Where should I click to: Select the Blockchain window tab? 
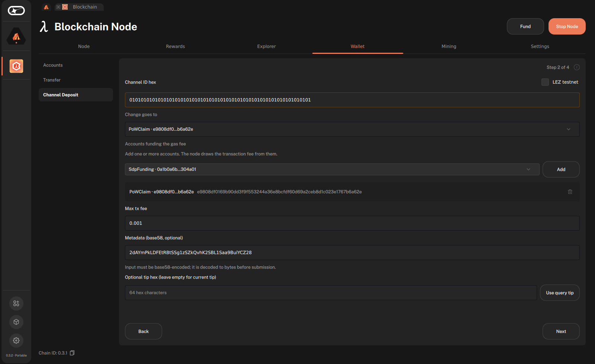coord(79,7)
